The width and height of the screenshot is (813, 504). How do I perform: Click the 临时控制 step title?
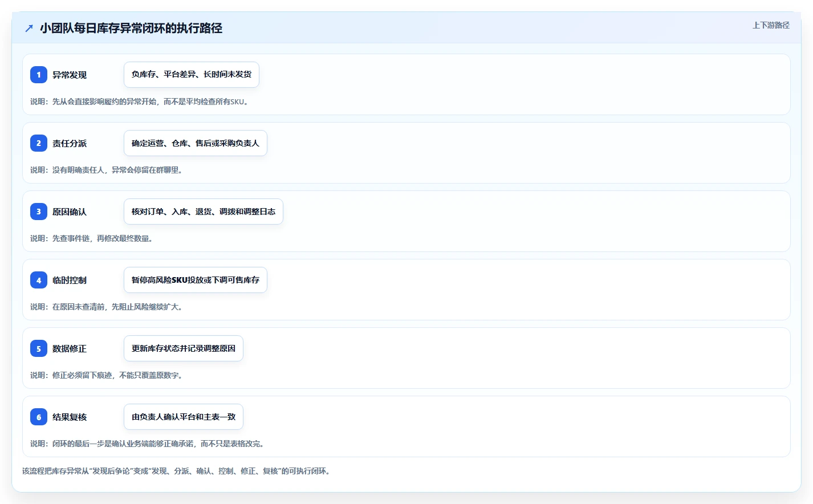point(70,280)
